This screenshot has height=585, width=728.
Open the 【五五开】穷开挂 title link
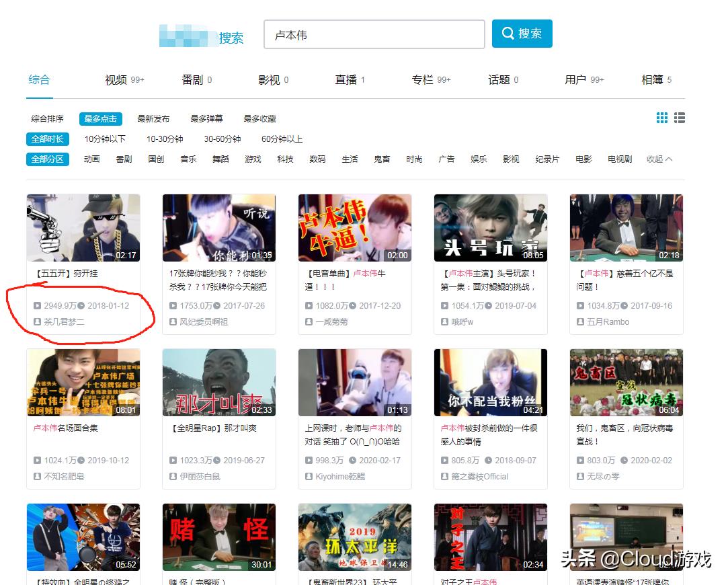point(66,274)
